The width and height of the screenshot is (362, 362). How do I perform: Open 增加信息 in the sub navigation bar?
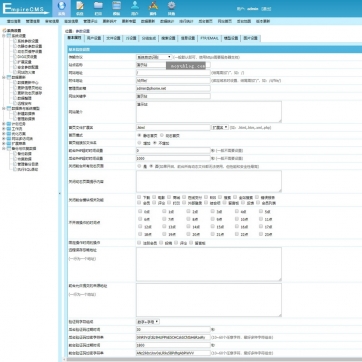click(x=14, y=21)
